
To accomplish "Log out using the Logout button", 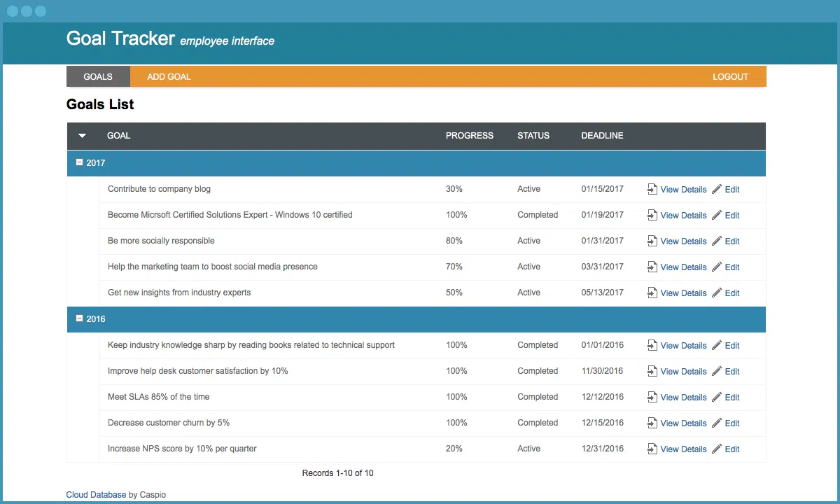I will 730,77.
